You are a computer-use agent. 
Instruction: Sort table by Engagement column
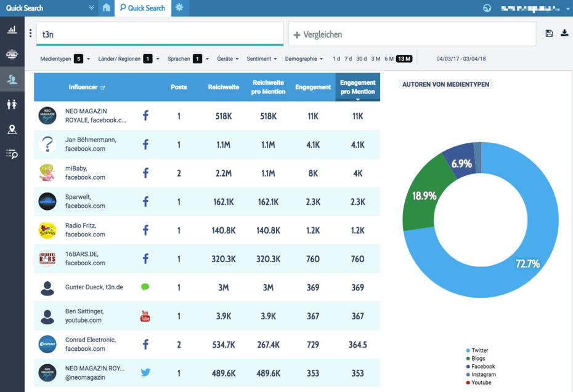[x=313, y=87]
